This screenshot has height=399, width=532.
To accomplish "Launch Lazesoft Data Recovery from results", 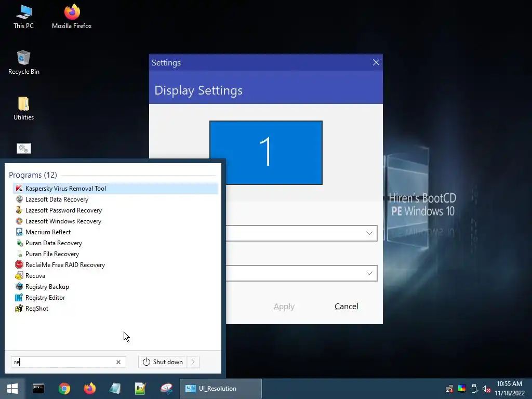I will click(115, 199).
